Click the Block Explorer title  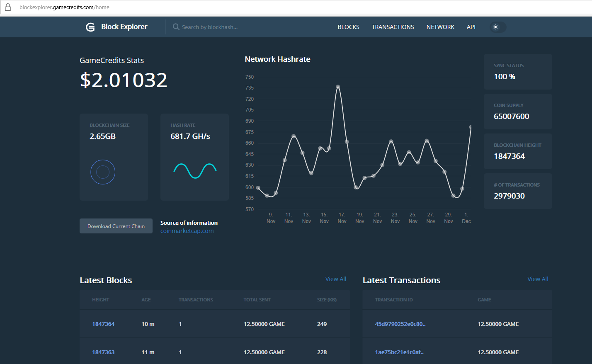pos(124,27)
